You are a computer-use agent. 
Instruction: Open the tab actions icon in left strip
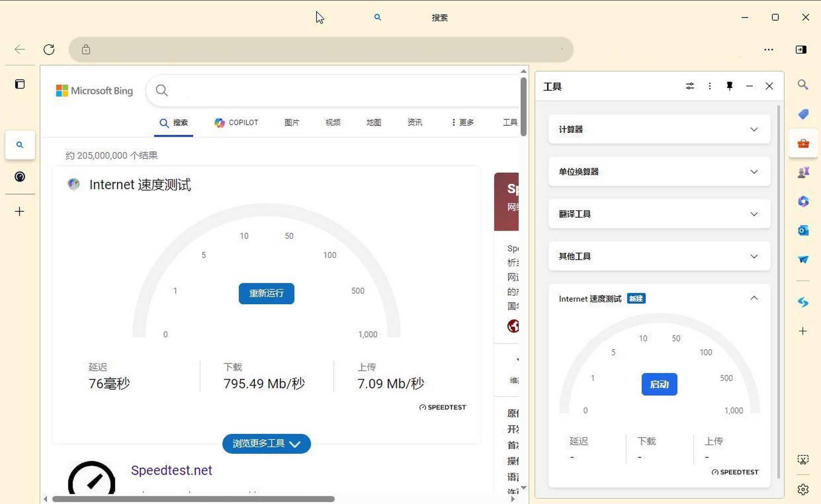coord(20,84)
